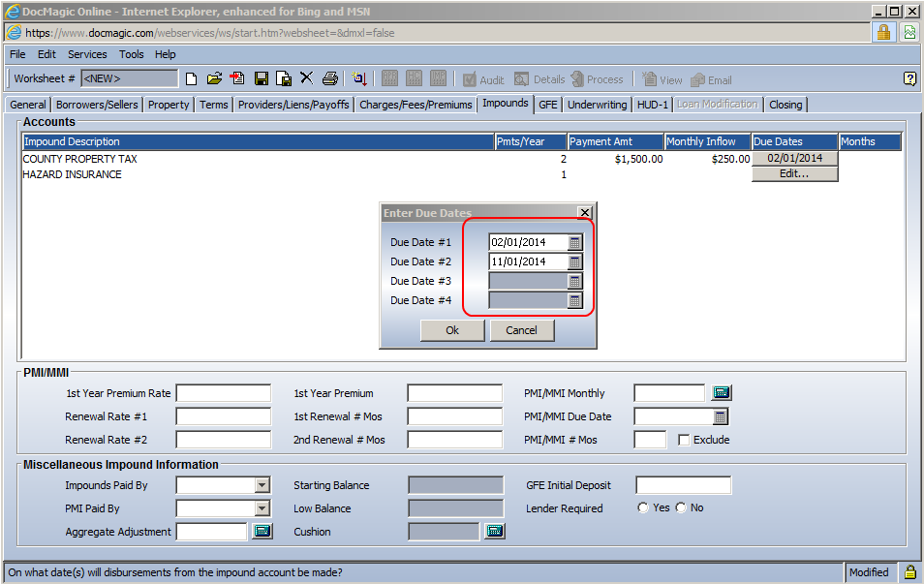Click the Renewal Rate #1 field

[224, 416]
